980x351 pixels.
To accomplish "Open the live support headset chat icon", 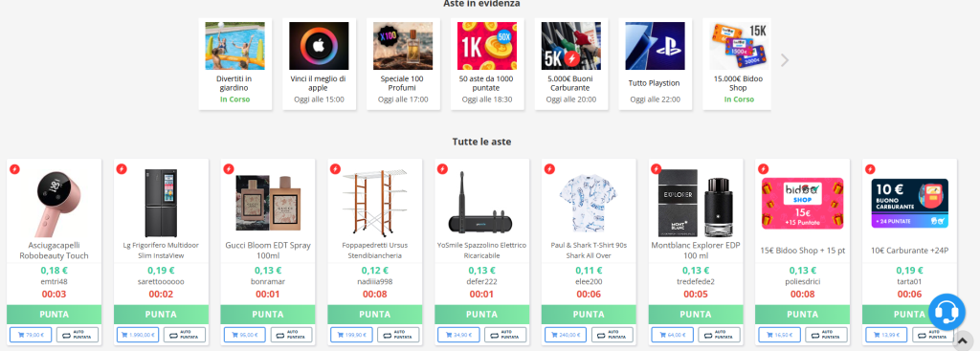I will click(x=947, y=312).
